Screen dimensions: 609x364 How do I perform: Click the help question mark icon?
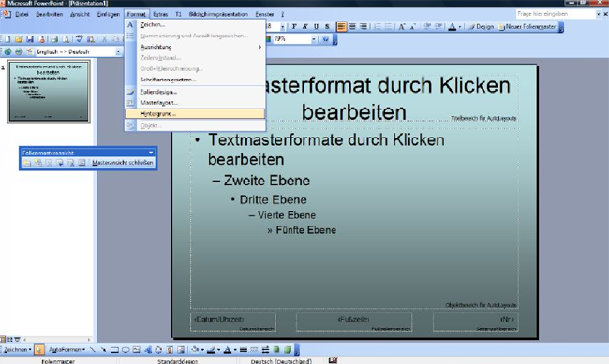pyautogui.click(x=326, y=39)
